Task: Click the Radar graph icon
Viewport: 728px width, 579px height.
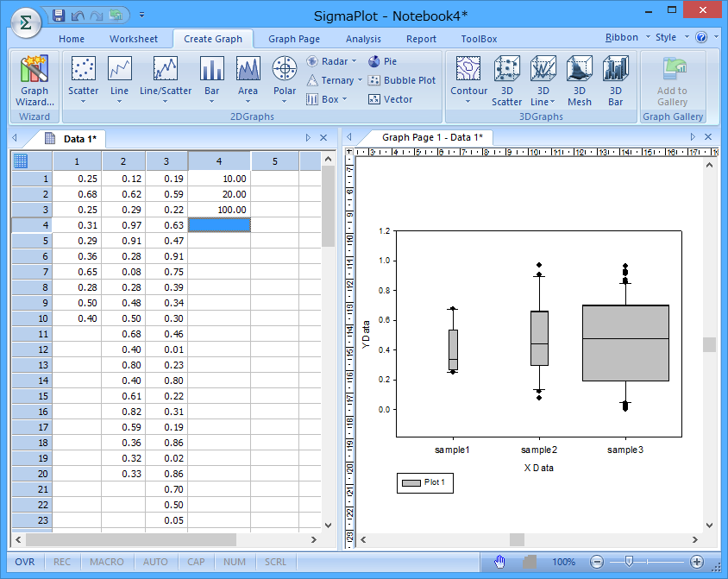Action: (312, 61)
